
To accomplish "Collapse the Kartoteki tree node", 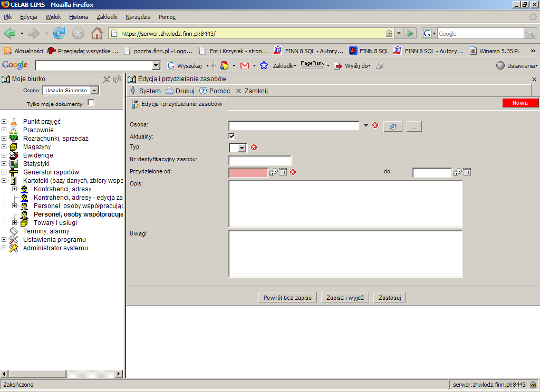I will (x=4, y=180).
